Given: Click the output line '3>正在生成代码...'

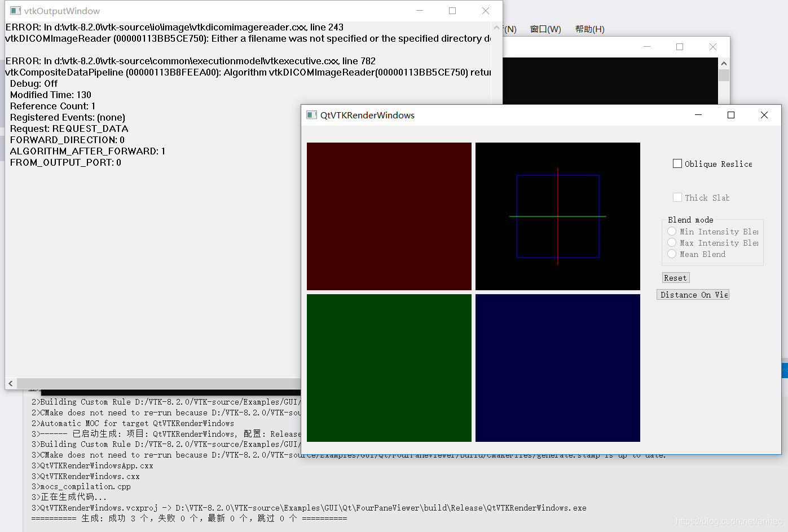Looking at the screenshot, I should [x=69, y=497].
